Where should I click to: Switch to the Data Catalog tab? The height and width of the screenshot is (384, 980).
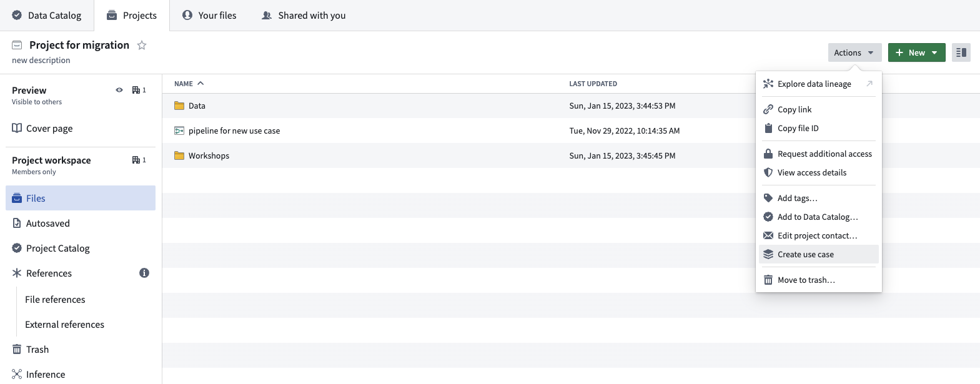47,16
